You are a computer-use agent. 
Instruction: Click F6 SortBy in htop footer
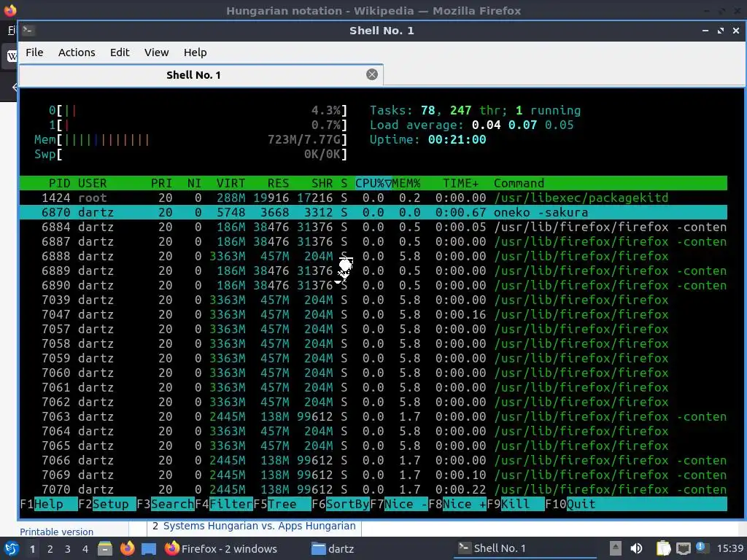click(341, 504)
